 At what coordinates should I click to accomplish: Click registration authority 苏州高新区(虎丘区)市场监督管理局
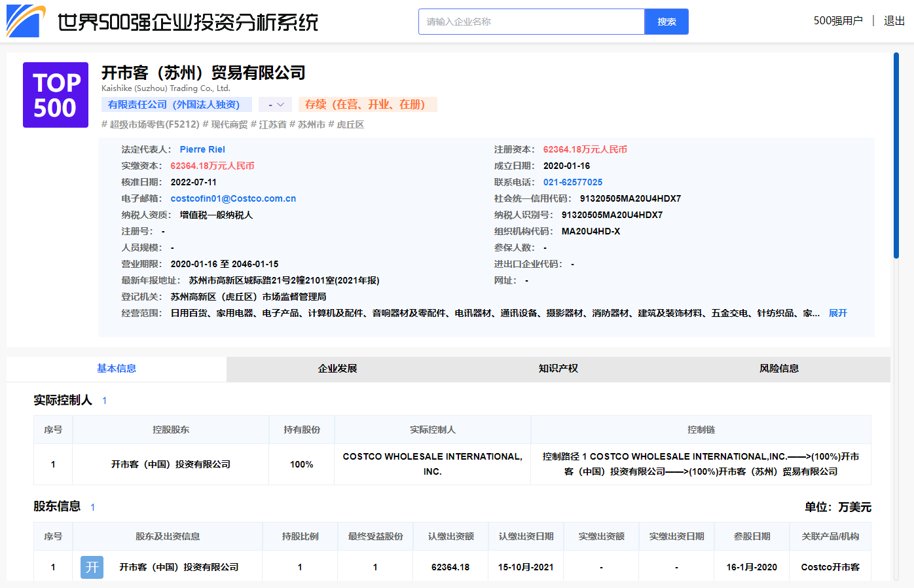pyautogui.click(x=249, y=297)
